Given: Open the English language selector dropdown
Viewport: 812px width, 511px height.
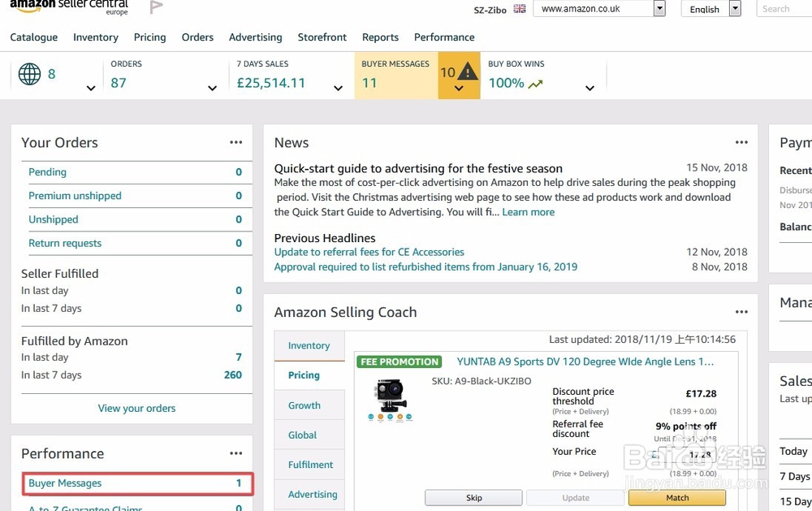Looking at the screenshot, I should [x=733, y=8].
